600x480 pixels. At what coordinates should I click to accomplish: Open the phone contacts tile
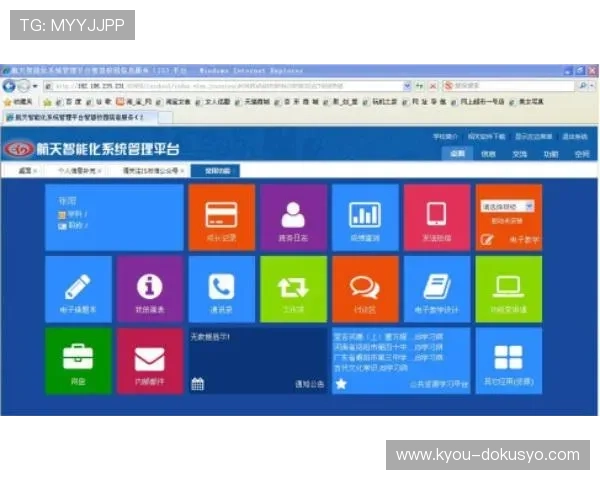pyautogui.click(x=222, y=289)
